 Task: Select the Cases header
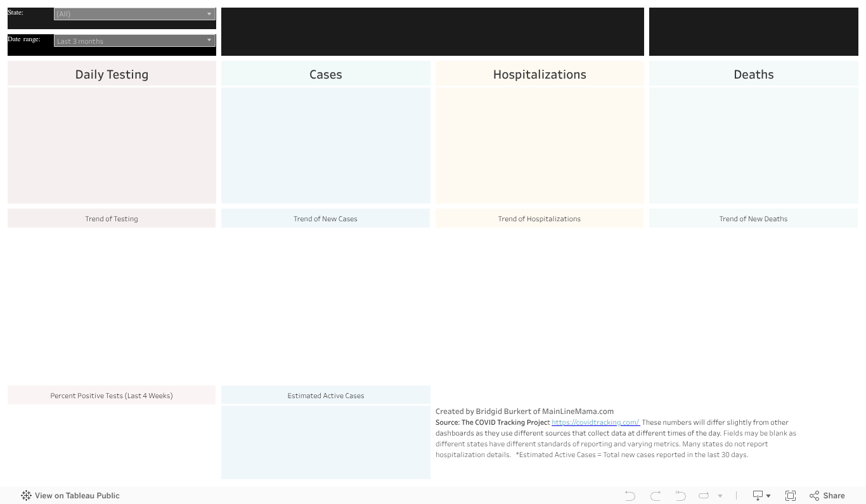[326, 74]
